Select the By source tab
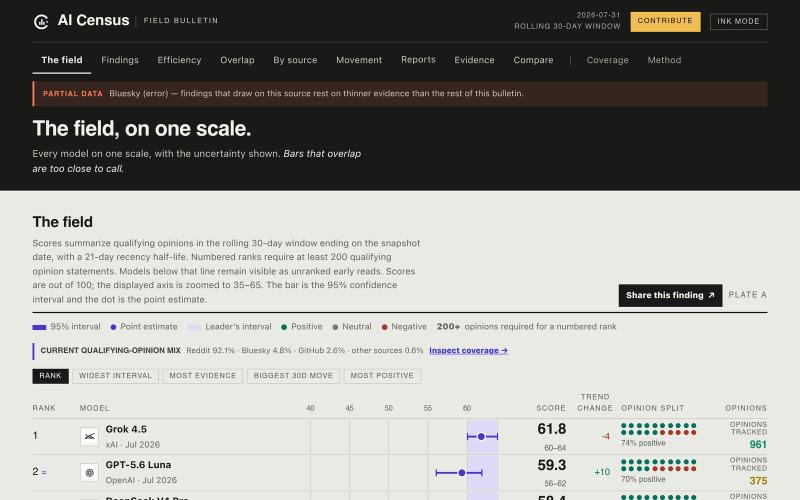Screen dimensions: 800x500 (x=295, y=60)
